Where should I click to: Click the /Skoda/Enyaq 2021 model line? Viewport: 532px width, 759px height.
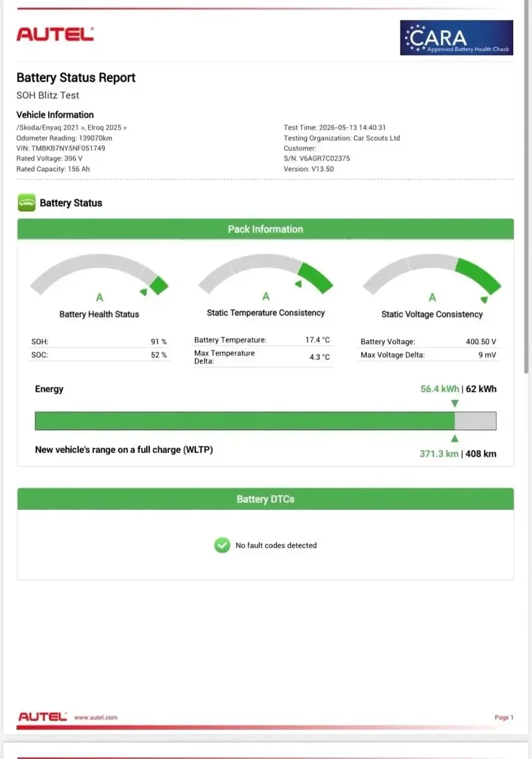click(x=71, y=128)
